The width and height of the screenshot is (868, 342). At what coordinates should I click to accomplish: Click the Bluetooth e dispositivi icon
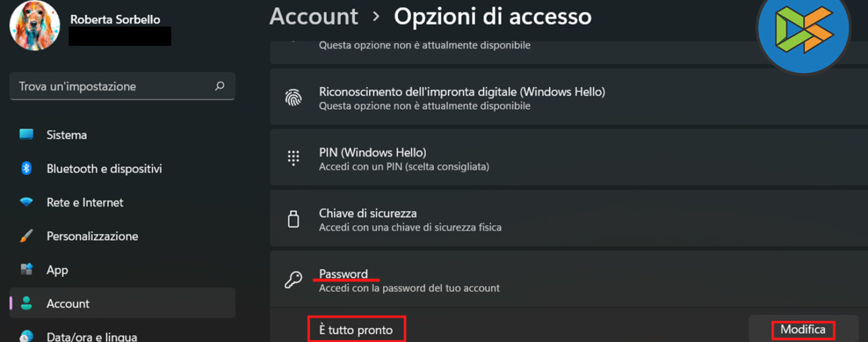pos(26,168)
